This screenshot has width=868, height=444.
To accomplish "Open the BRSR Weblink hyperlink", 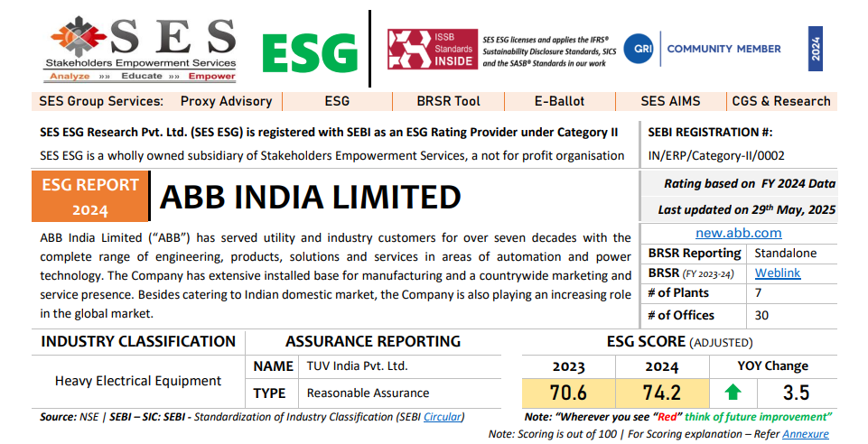I will pyautogui.click(x=778, y=273).
